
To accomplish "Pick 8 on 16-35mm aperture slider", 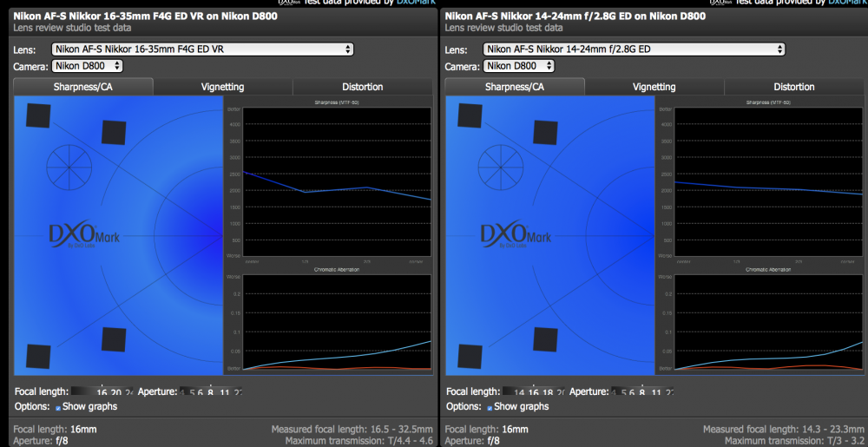I will (208, 391).
